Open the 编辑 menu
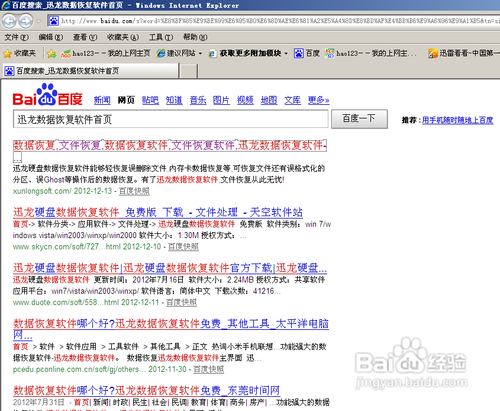 pyautogui.click(x=51, y=37)
